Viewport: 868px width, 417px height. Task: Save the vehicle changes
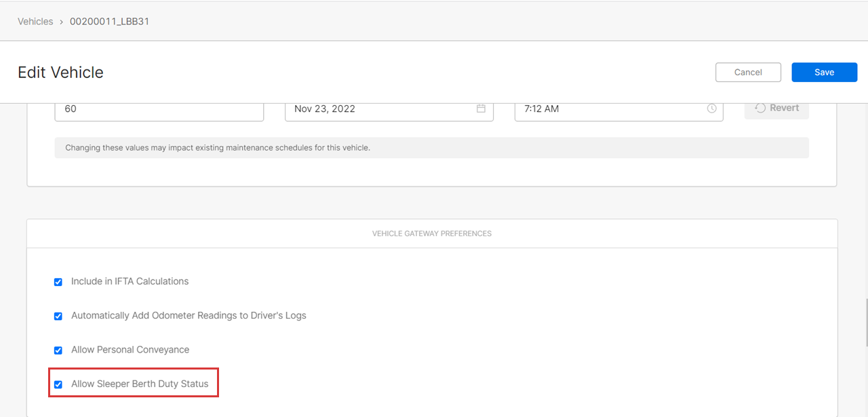pyautogui.click(x=824, y=73)
